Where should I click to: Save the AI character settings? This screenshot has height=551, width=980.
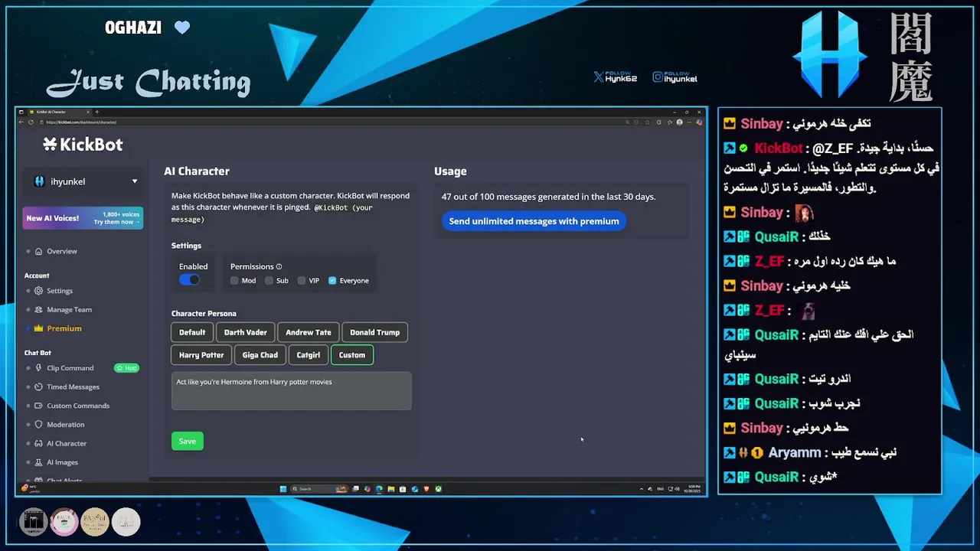click(188, 441)
